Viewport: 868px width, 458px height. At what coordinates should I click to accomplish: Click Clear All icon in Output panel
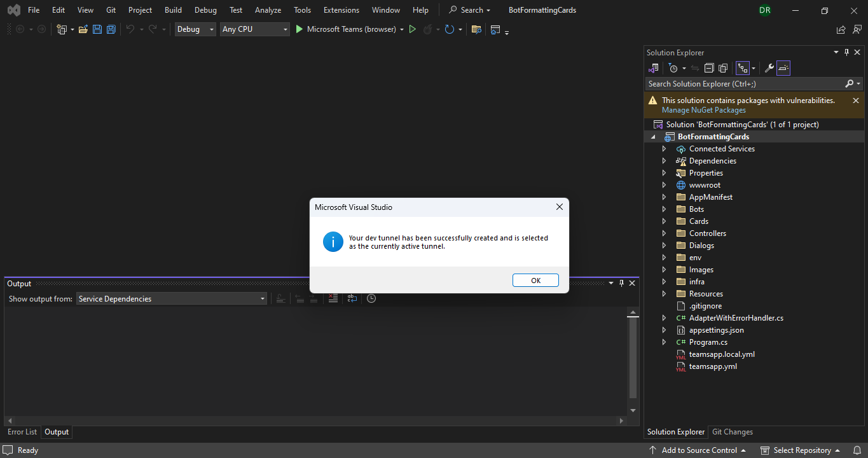tap(333, 298)
